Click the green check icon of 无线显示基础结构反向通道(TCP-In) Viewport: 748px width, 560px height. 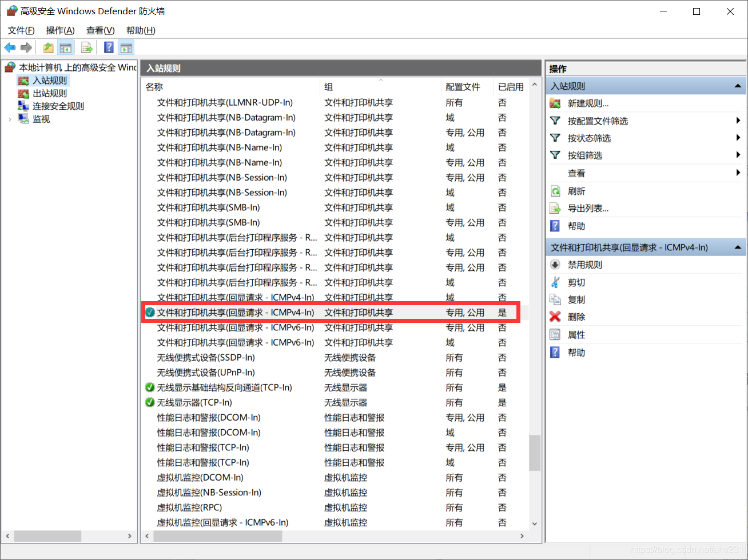pyautogui.click(x=150, y=387)
